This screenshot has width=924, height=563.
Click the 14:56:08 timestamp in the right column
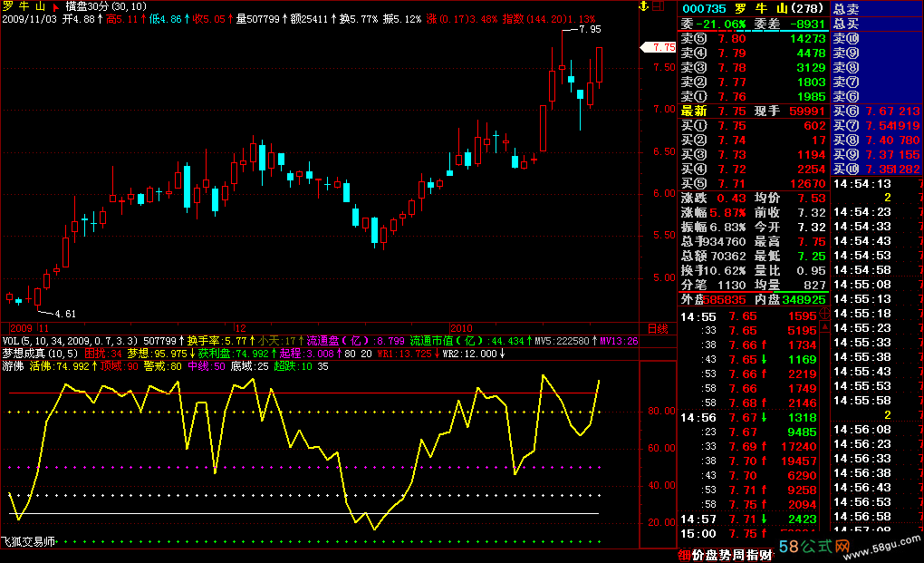862,429
